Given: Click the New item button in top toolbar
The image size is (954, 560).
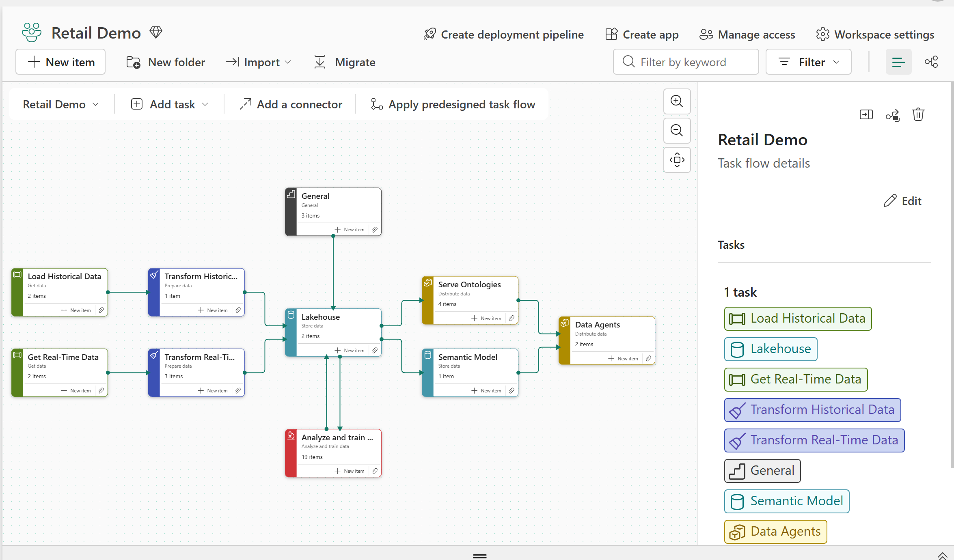Looking at the screenshot, I should point(60,62).
